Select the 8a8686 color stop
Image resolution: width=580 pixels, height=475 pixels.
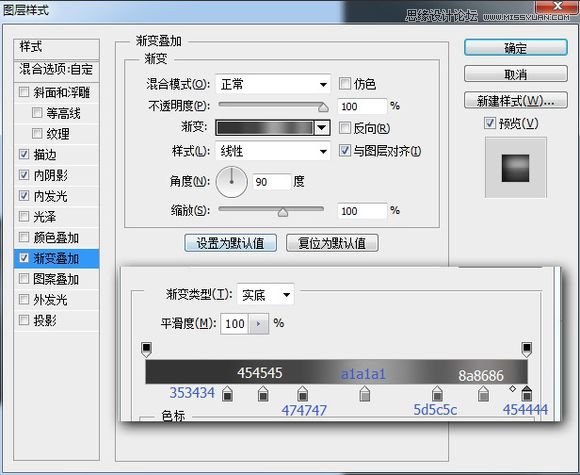point(483,394)
